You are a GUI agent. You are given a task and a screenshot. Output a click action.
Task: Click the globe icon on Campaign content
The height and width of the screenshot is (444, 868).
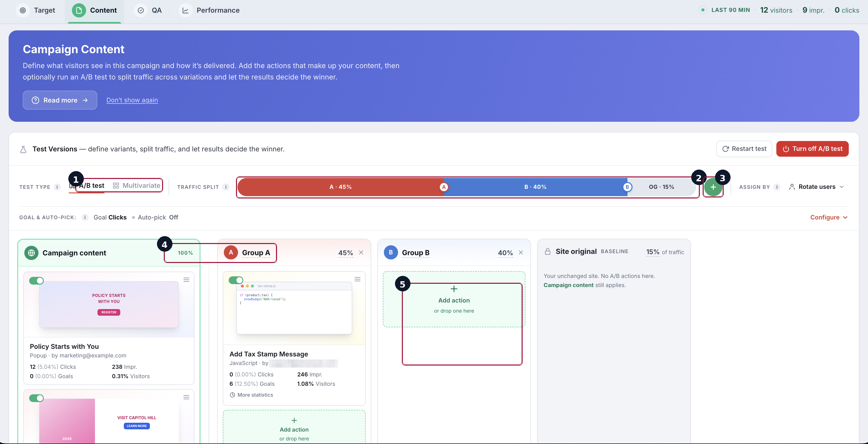pos(31,253)
